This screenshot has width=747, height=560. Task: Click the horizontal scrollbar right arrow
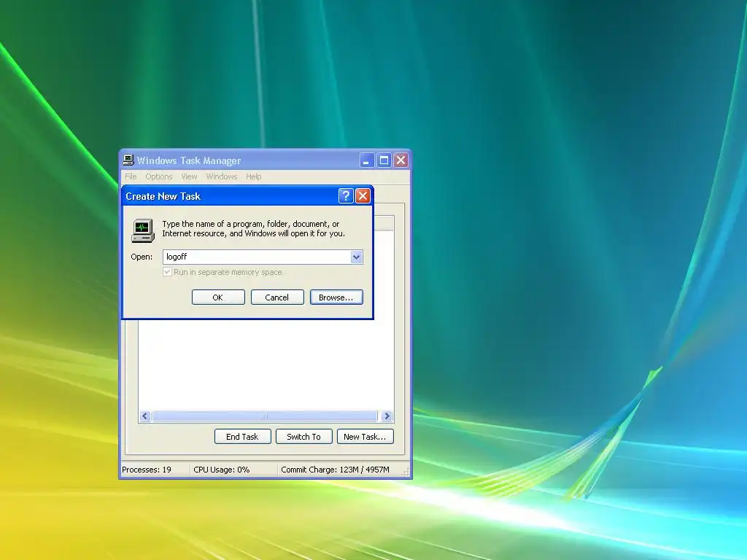point(387,416)
